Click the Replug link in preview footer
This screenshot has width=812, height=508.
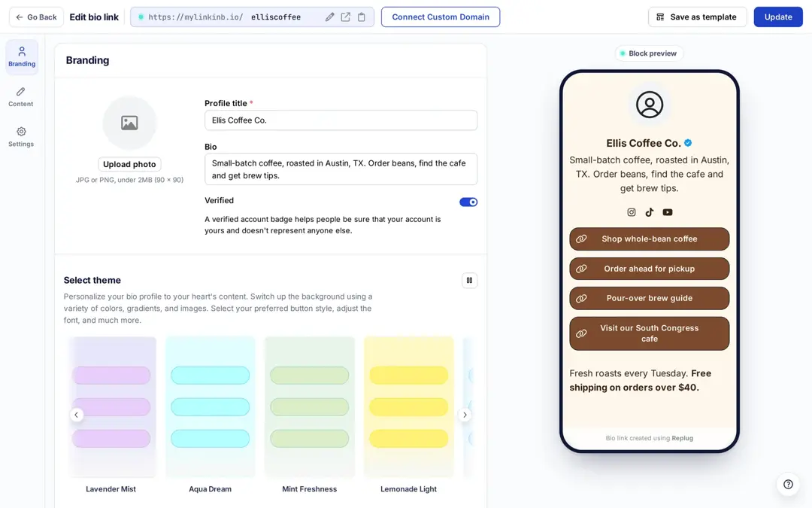[682, 438]
